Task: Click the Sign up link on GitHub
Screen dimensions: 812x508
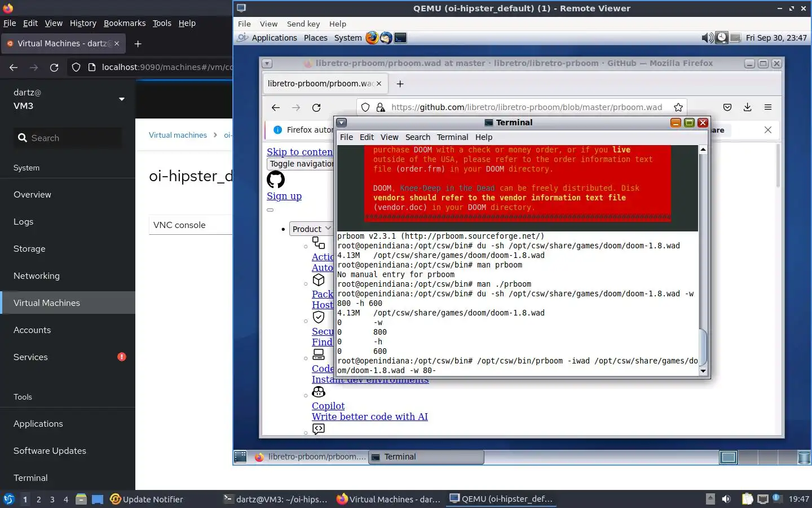Action: pos(284,196)
